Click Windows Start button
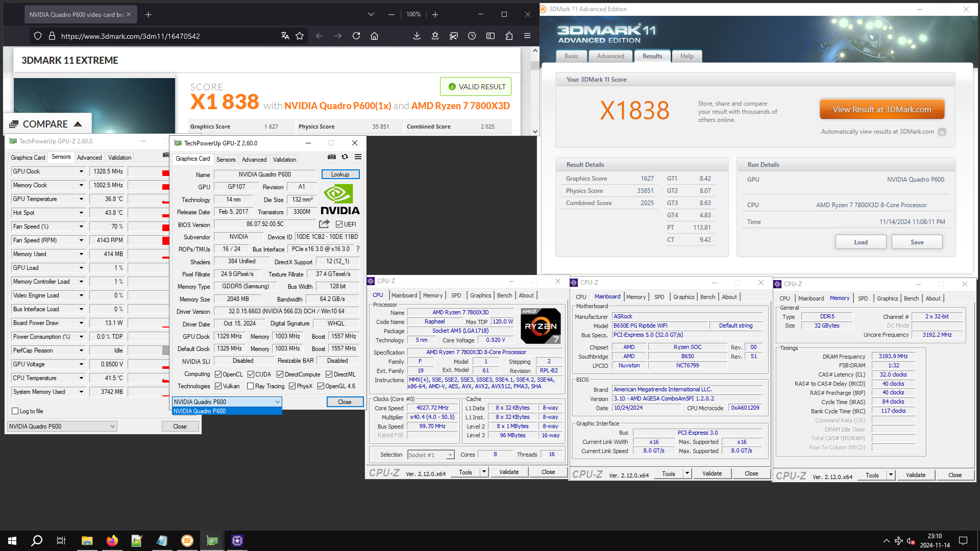The width and height of the screenshot is (980, 551). point(12,541)
